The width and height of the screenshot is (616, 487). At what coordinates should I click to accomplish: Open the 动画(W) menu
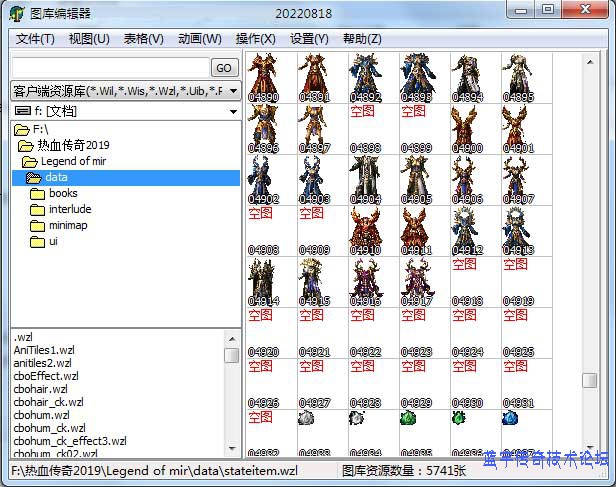(199, 38)
